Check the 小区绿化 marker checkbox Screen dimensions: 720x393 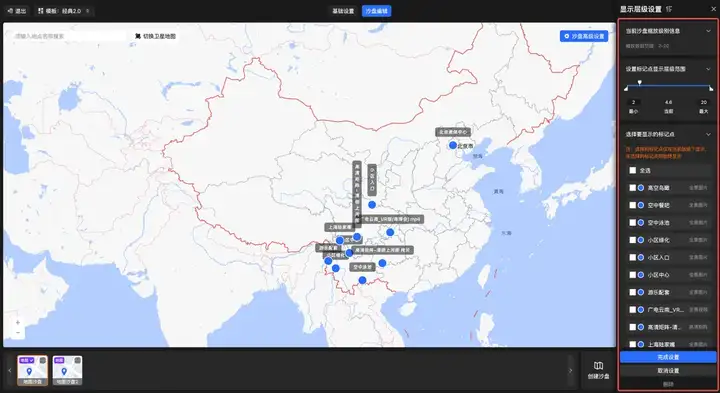(633, 240)
